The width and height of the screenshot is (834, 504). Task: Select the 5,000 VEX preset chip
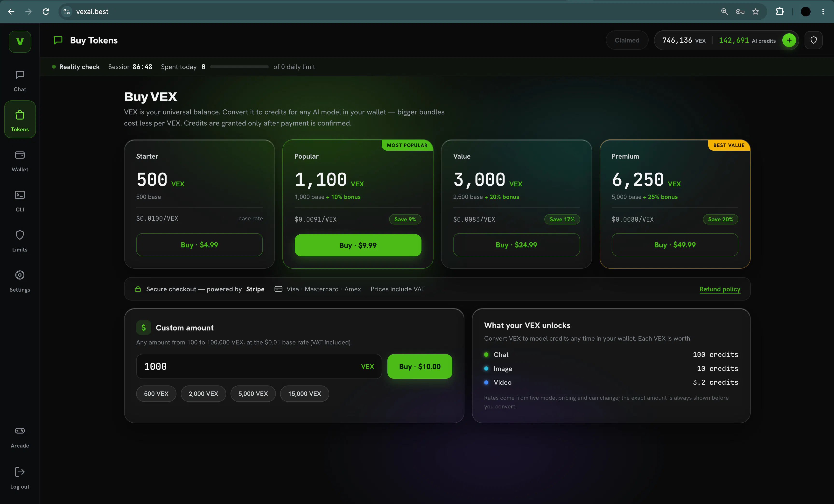[x=253, y=394]
